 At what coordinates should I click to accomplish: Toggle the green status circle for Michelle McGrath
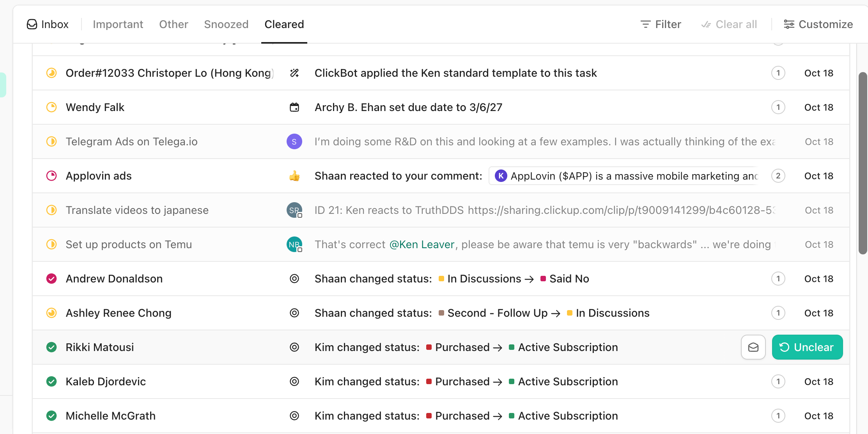[51, 416]
